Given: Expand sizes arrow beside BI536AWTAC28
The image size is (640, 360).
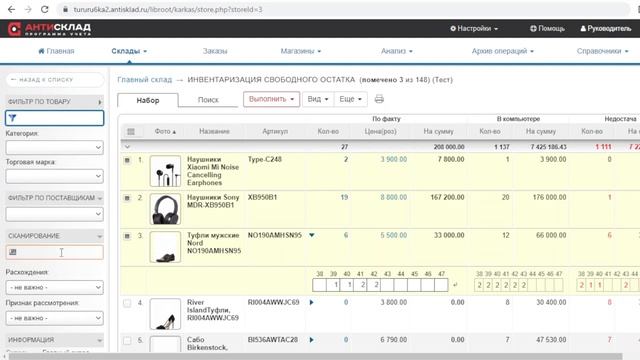Looking at the screenshot, I should coord(311,340).
